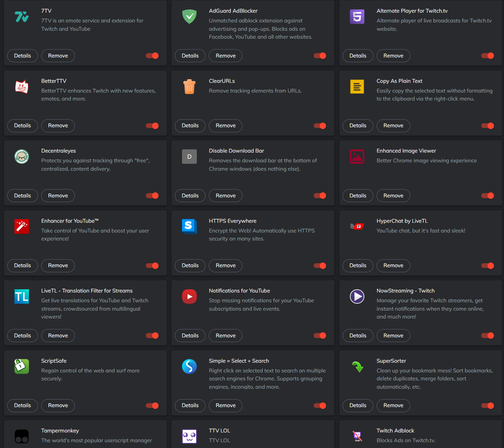Disable the 7TV extension toggle

pyautogui.click(x=152, y=56)
